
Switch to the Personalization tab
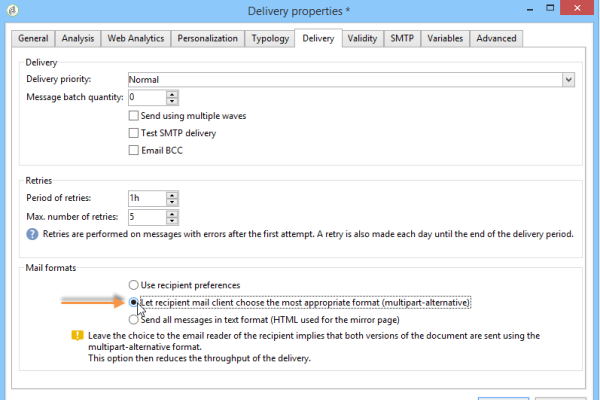[x=208, y=39]
